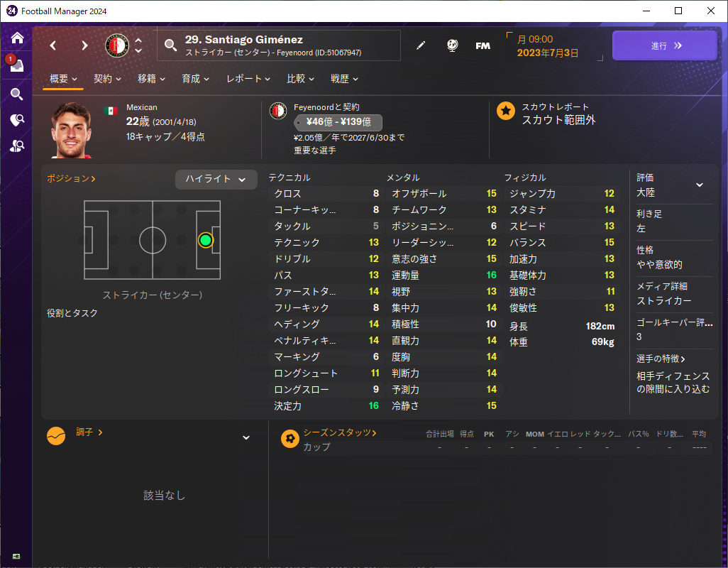Viewport: 728px width, 568px height.
Task: Go forward with the right arrow
Action: pyautogui.click(x=84, y=45)
